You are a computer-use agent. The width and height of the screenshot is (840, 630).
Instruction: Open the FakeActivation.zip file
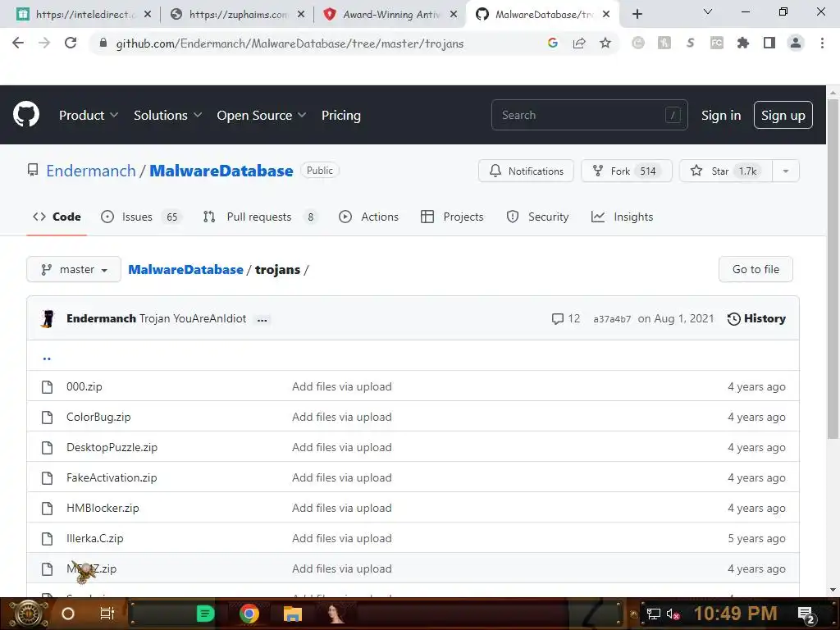(x=112, y=478)
